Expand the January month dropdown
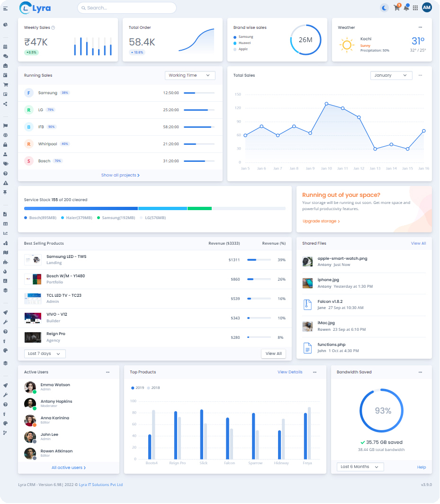440x504 pixels. (x=391, y=75)
